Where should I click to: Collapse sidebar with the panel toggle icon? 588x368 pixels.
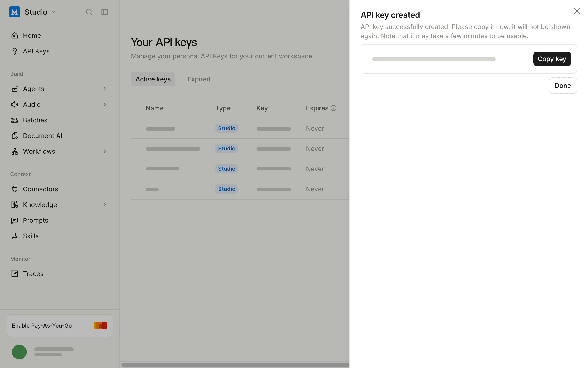(105, 12)
